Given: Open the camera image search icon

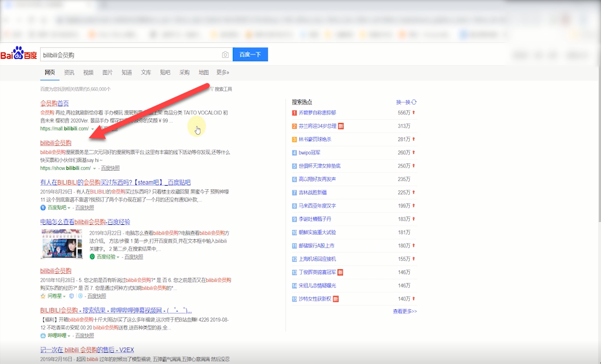Looking at the screenshot, I should tap(225, 55).
